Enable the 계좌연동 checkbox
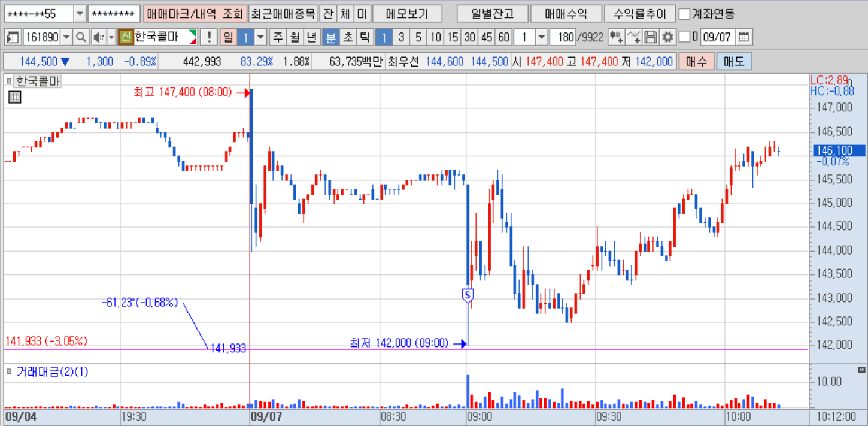This screenshot has width=868, height=426. pos(685,14)
